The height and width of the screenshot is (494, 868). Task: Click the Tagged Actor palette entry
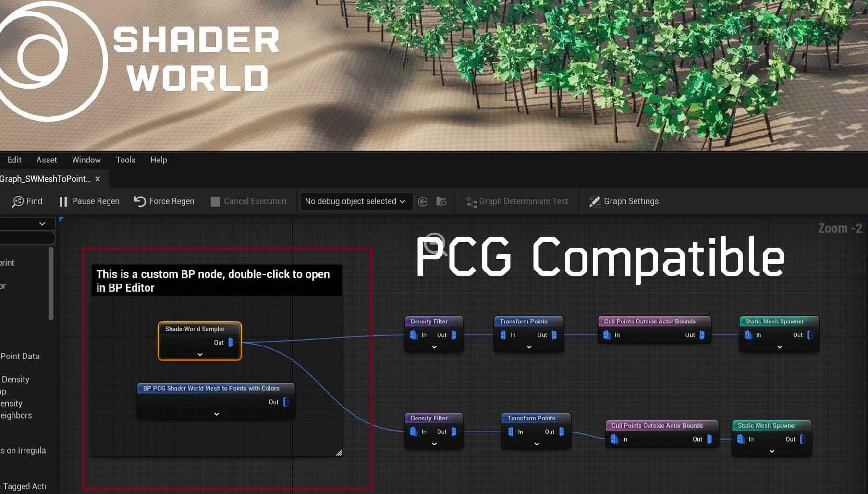24,486
